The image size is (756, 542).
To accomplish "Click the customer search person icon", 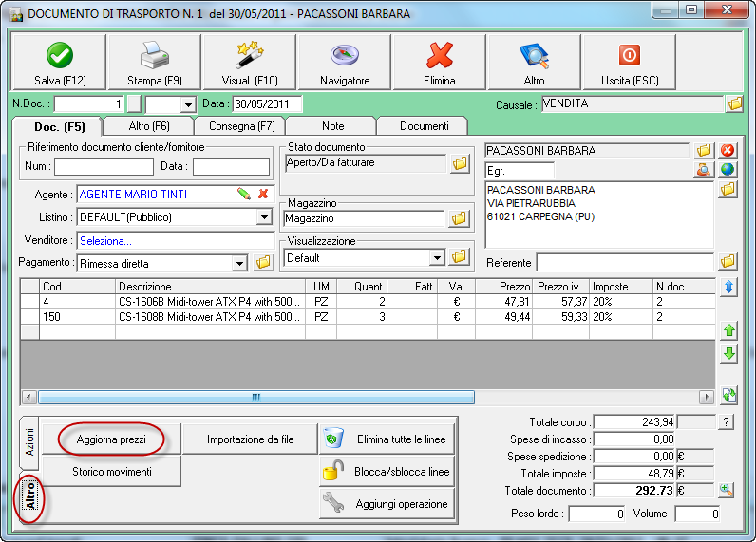I will point(703,171).
